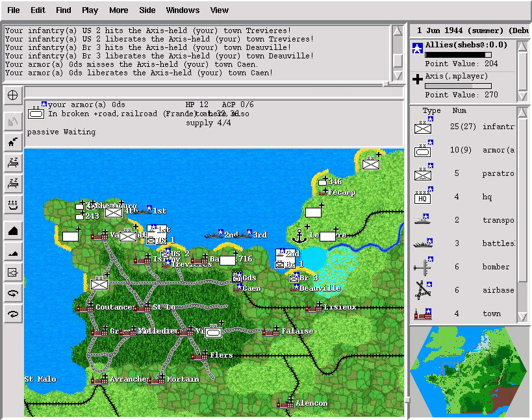Click the US 2 infantry unit on the map

(166, 253)
